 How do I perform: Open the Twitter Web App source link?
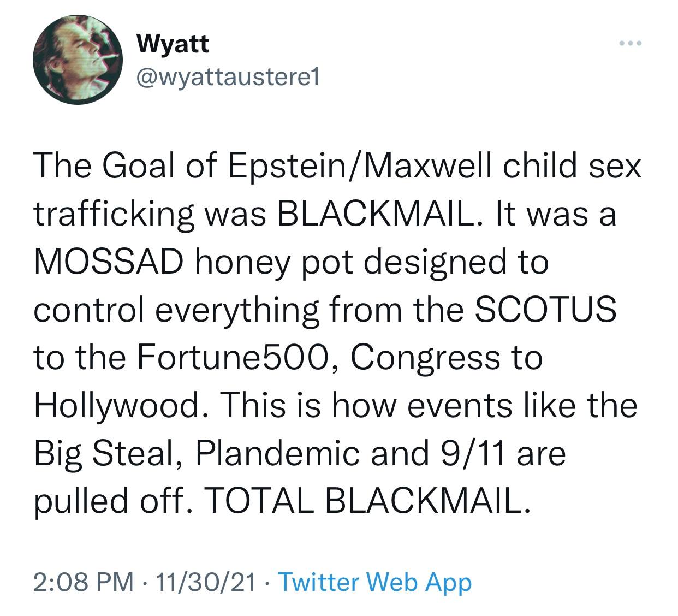pyautogui.click(x=374, y=582)
